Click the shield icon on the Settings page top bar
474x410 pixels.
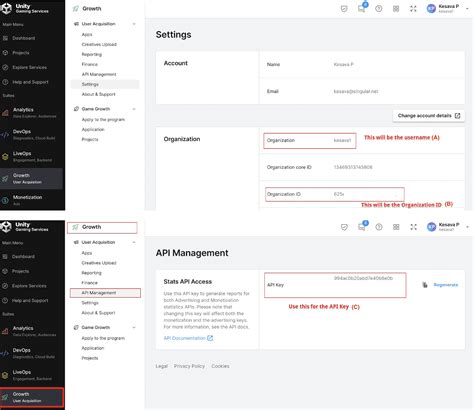click(344, 9)
